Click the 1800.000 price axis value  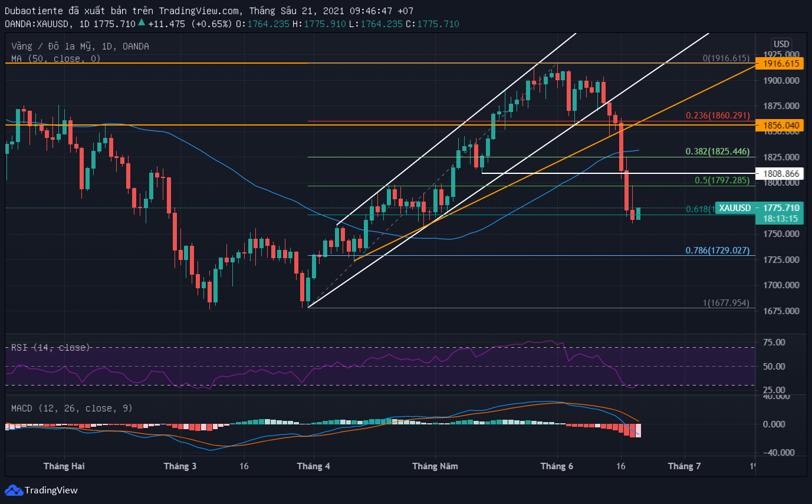(x=781, y=183)
